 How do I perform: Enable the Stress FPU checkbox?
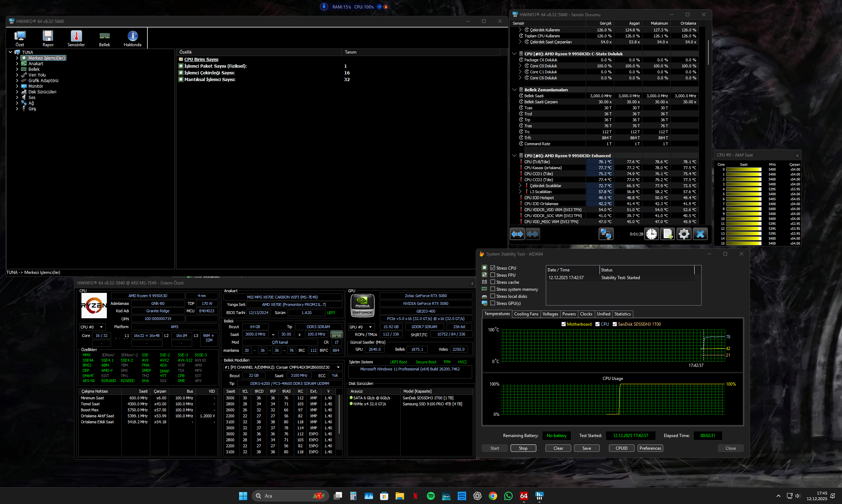pyautogui.click(x=493, y=275)
